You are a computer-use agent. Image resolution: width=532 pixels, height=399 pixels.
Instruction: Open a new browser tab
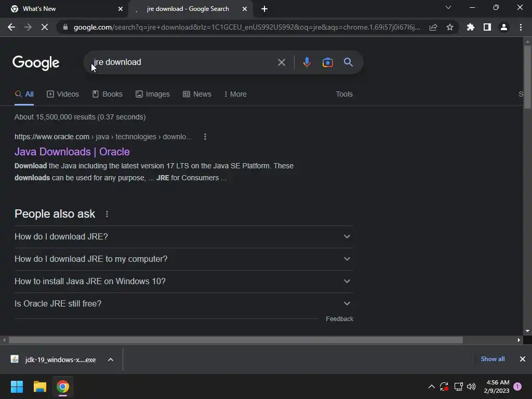coord(264,9)
